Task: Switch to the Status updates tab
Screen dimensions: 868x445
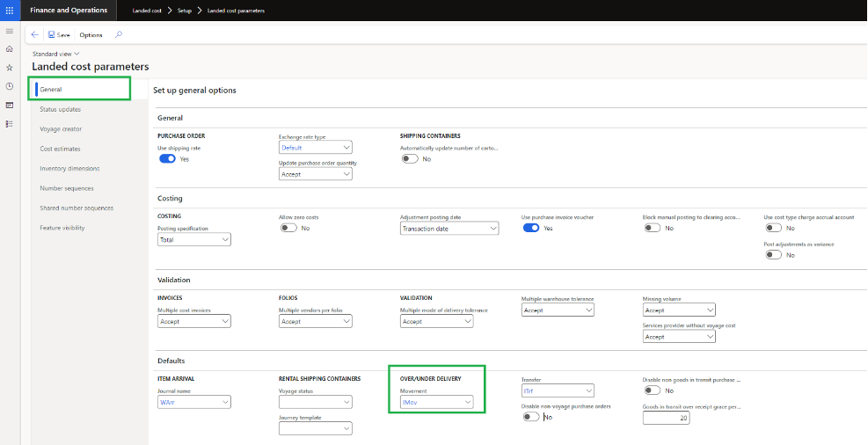Action: 61,109
